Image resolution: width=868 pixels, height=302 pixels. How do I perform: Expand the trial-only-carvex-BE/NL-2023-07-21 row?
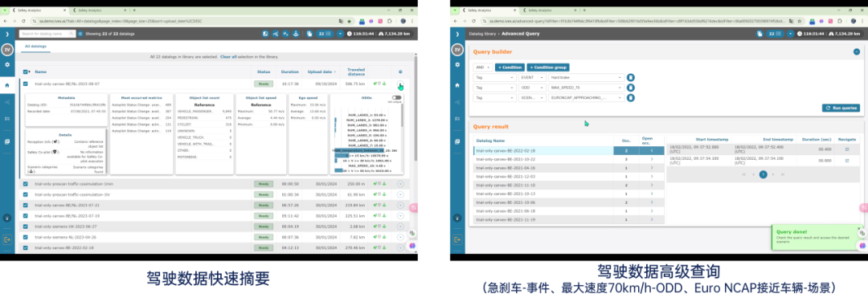tap(400, 205)
